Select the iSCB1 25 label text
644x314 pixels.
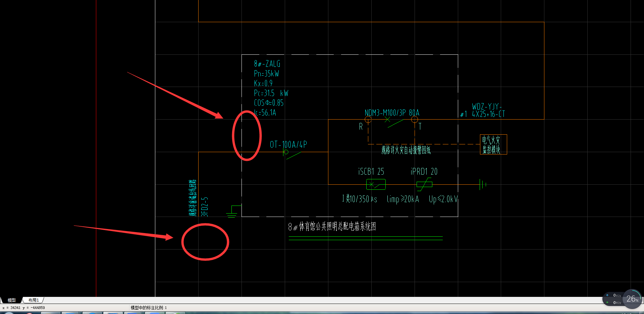(x=371, y=172)
